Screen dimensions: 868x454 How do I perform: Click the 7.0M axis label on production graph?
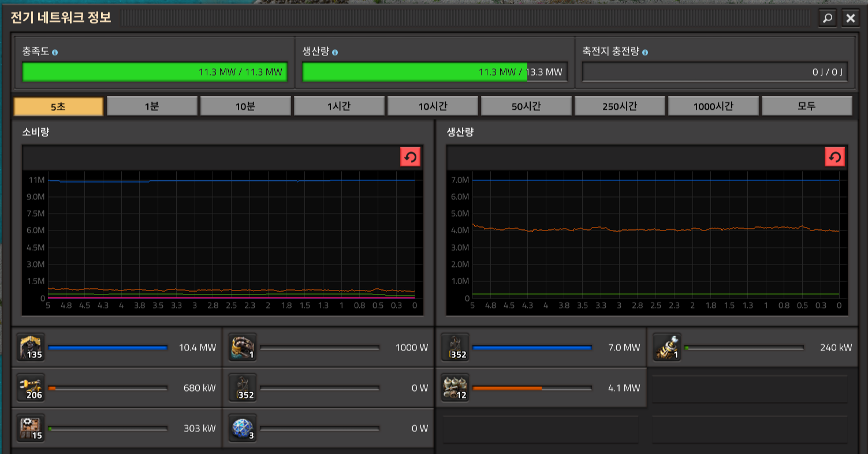[x=460, y=180]
